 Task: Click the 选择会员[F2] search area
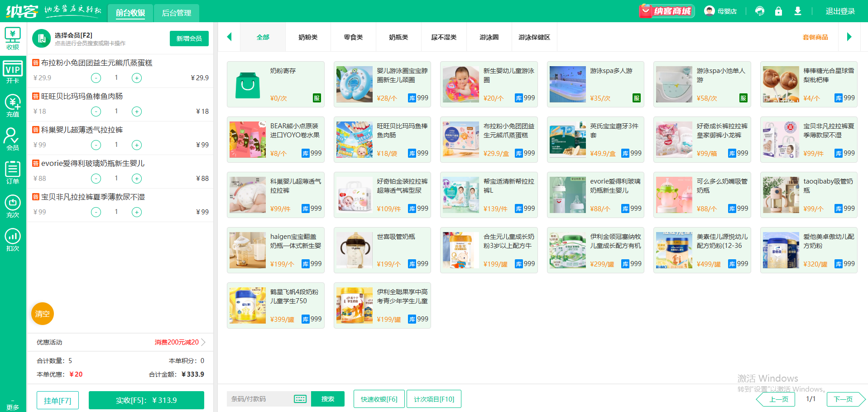click(x=90, y=39)
